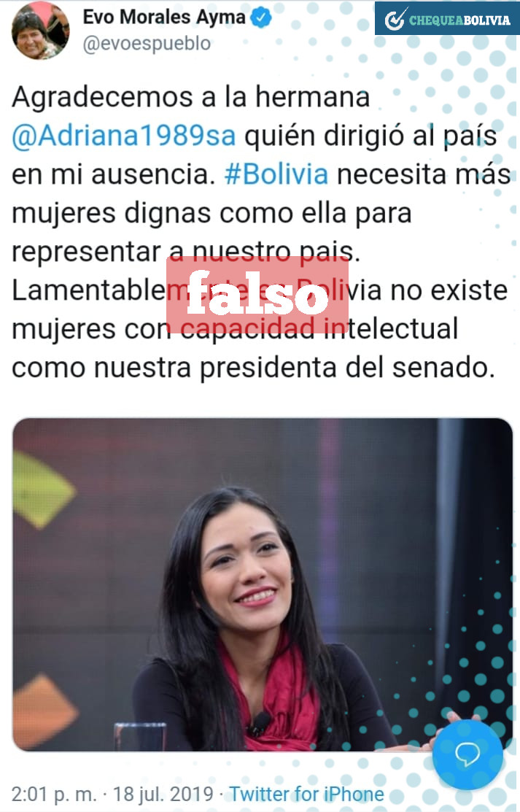The height and width of the screenshot is (812, 520).
Task: Click the drinking glass in the photo
Action: pyautogui.click(x=140, y=736)
